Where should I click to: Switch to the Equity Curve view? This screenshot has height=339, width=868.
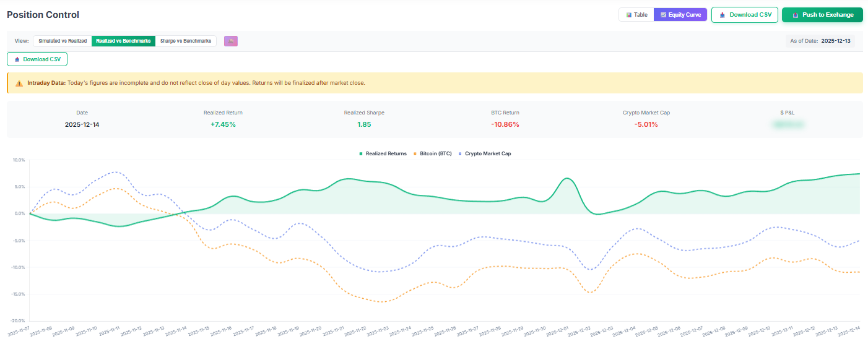pos(680,14)
